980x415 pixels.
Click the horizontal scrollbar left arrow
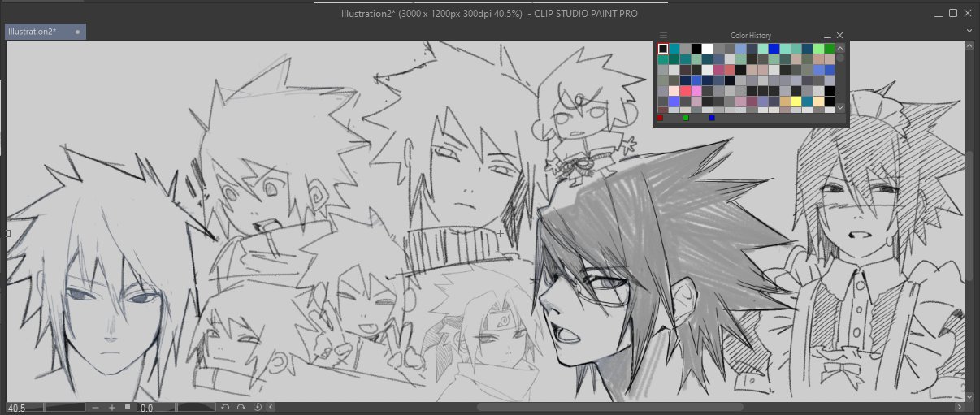271,408
